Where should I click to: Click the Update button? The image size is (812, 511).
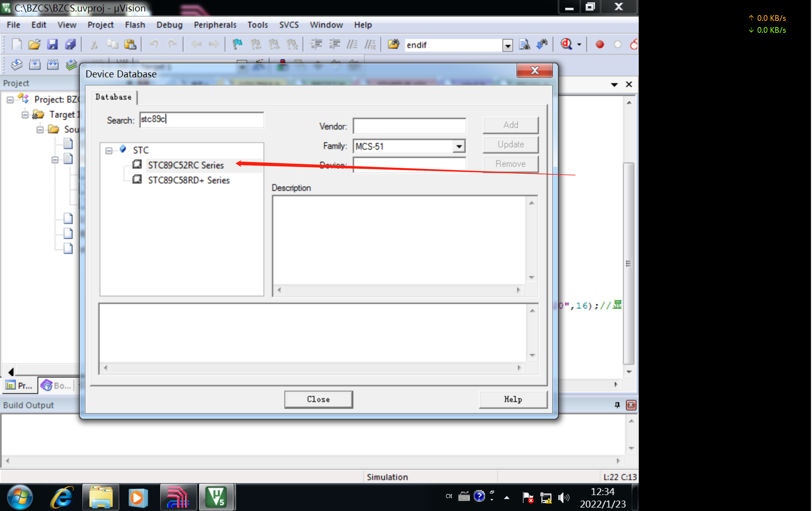click(510, 144)
